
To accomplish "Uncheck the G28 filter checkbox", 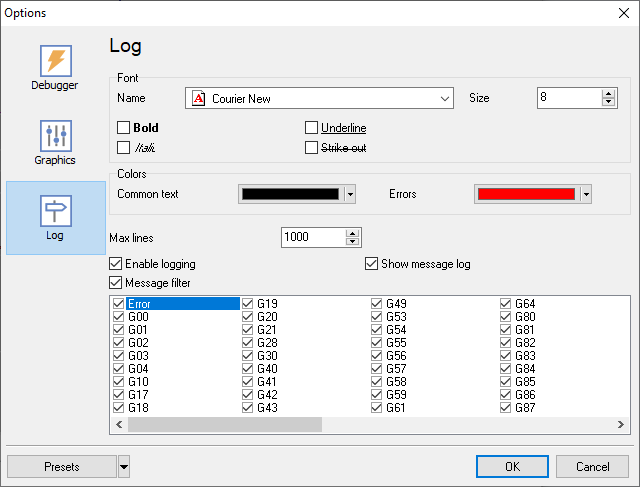I will click(x=247, y=342).
